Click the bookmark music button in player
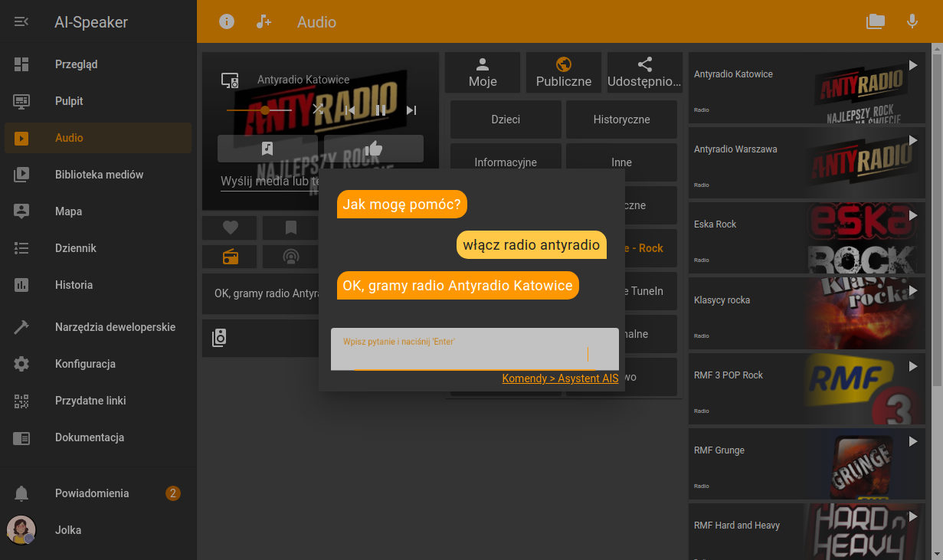This screenshot has height=560, width=943. pos(267,149)
